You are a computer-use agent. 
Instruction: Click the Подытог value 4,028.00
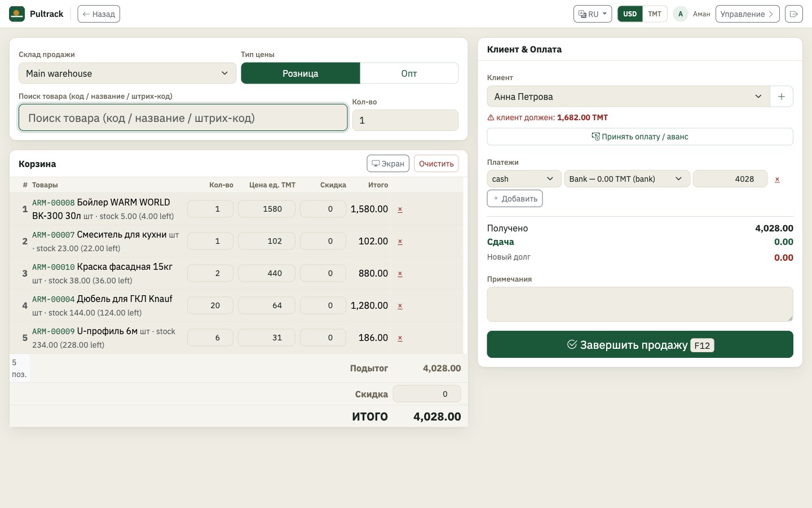(442, 368)
